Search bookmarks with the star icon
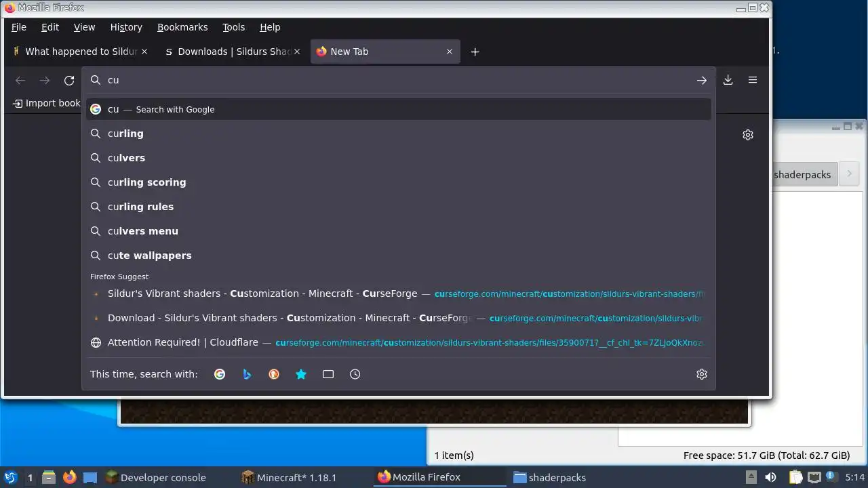 click(301, 374)
